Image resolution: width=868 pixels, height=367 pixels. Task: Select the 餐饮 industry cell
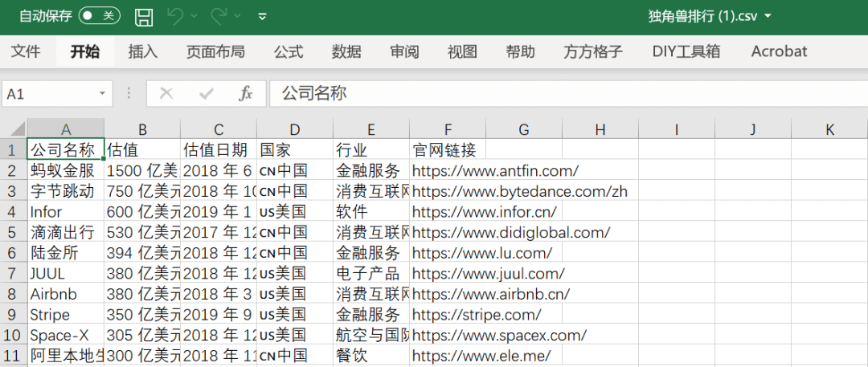[371, 356]
